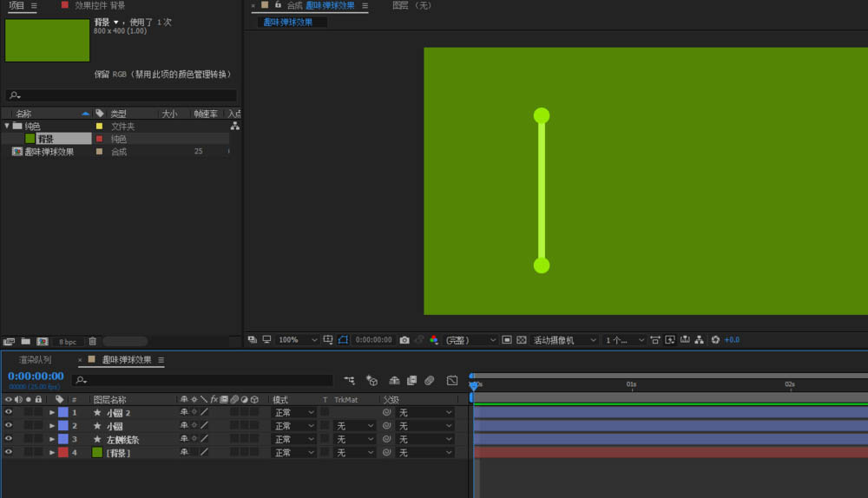Toggle shy switch for 背景 layer
868x498 pixels.
(x=184, y=452)
